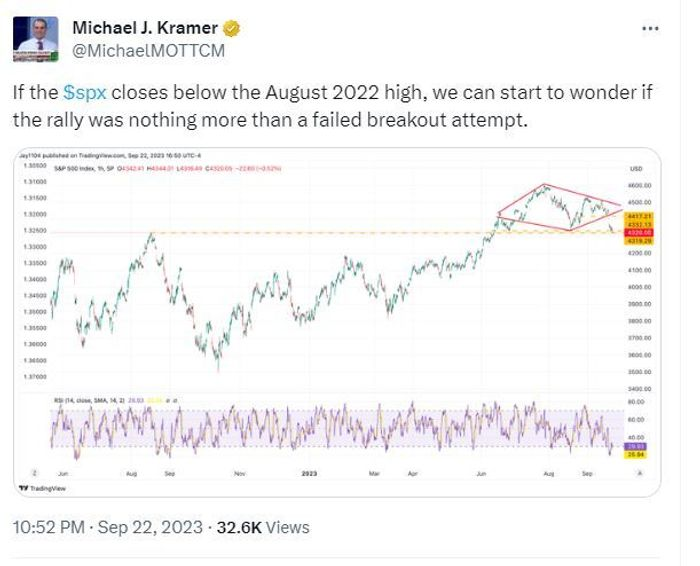The width and height of the screenshot is (700, 566).
Task: Click the USD currency label on chart
Action: click(x=636, y=168)
